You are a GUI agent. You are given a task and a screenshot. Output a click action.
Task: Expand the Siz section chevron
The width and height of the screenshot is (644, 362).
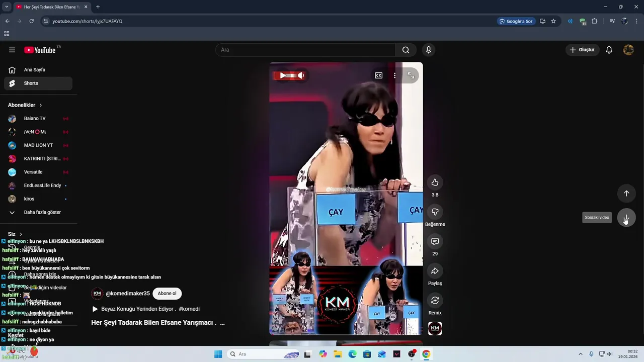(21, 234)
